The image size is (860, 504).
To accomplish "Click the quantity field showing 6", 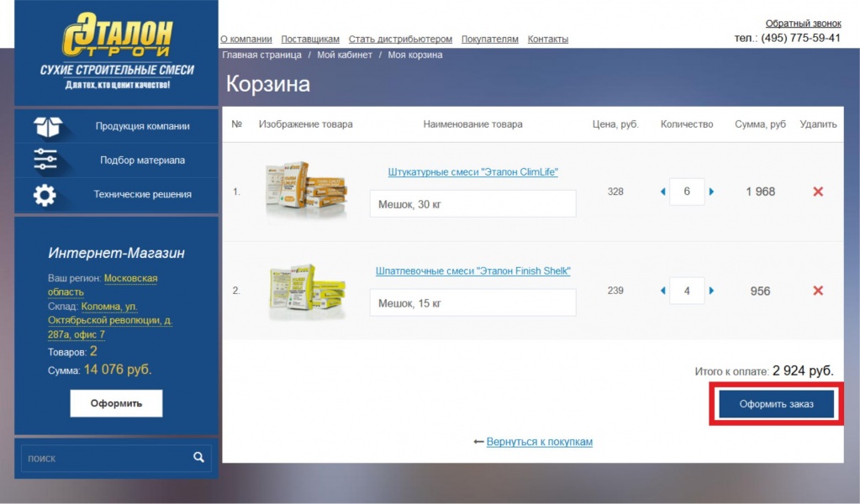I will click(687, 192).
